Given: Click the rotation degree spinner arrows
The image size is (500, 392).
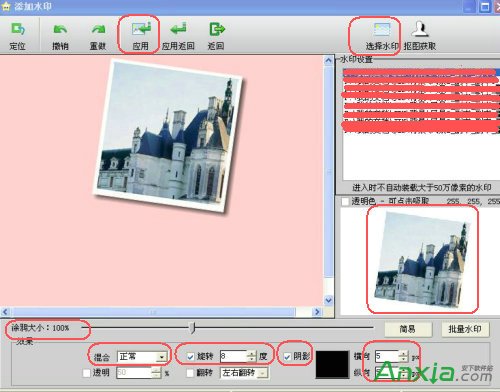Looking at the screenshot, I should pos(252,357).
